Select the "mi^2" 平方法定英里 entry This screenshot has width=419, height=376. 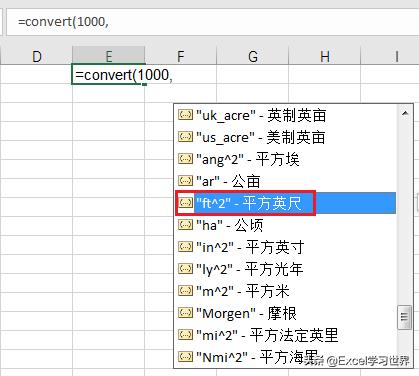286,335
